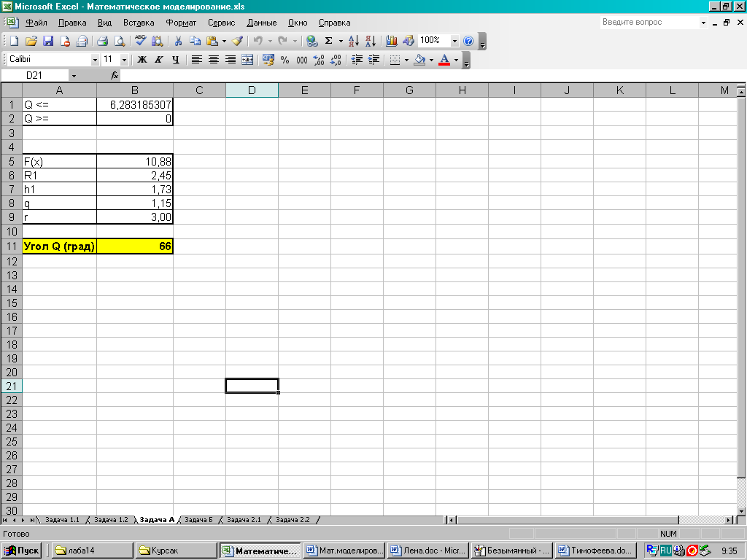Switch to the Задача 2.2 sheet tab
This screenshot has height=560, width=747.
(293, 519)
